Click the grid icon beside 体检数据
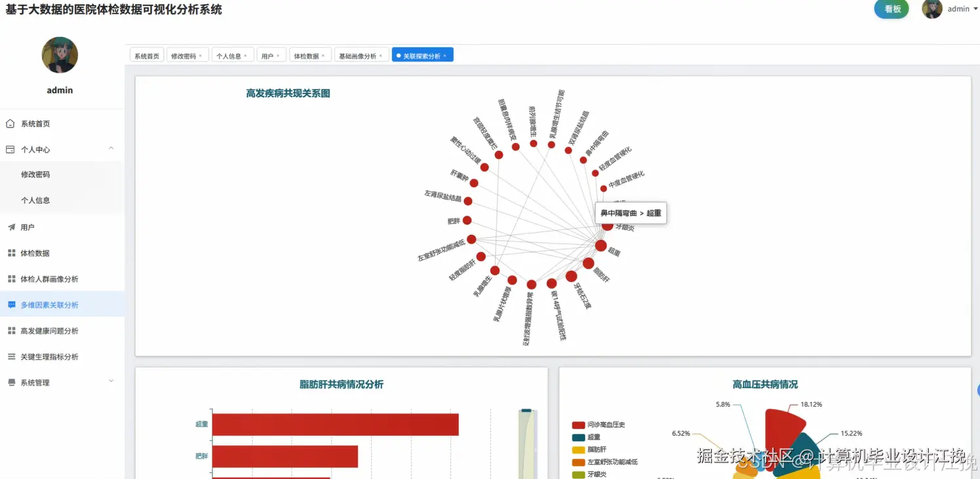980x479 pixels. pyautogui.click(x=11, y=253)
